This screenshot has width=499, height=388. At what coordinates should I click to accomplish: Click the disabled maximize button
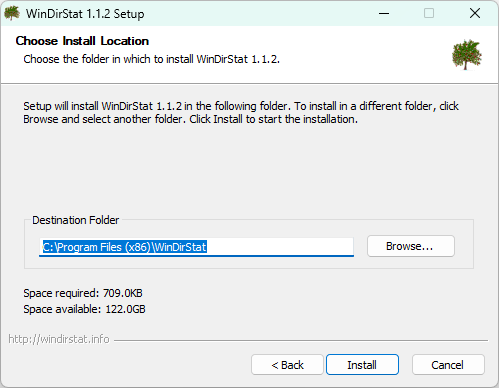tap(429, 13)
